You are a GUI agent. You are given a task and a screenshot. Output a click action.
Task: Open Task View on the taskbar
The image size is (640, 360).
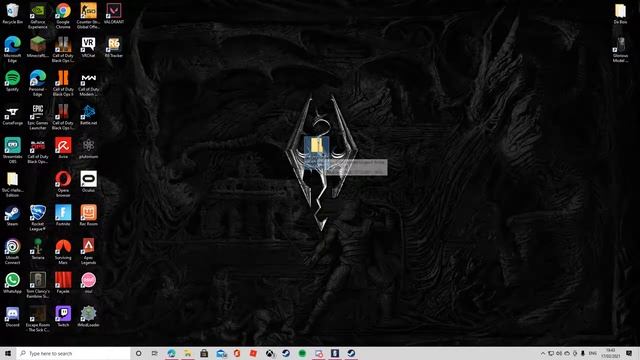tap(155, 353)
